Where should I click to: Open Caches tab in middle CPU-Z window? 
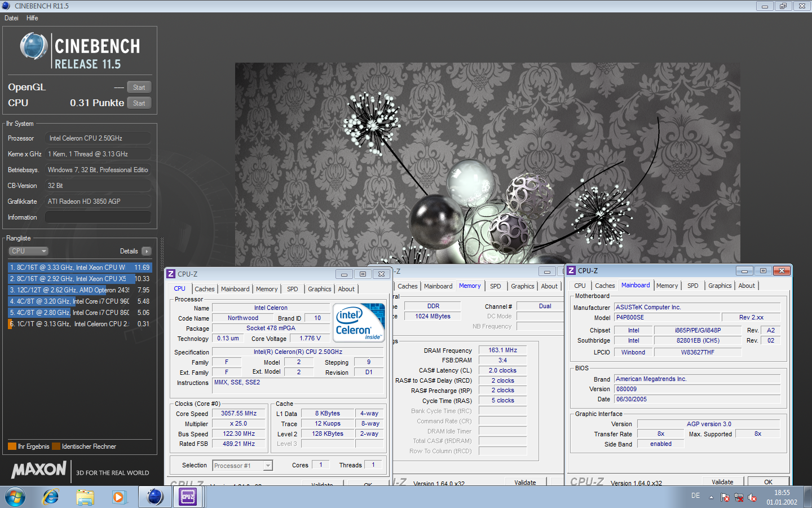(x=408, y=286)
